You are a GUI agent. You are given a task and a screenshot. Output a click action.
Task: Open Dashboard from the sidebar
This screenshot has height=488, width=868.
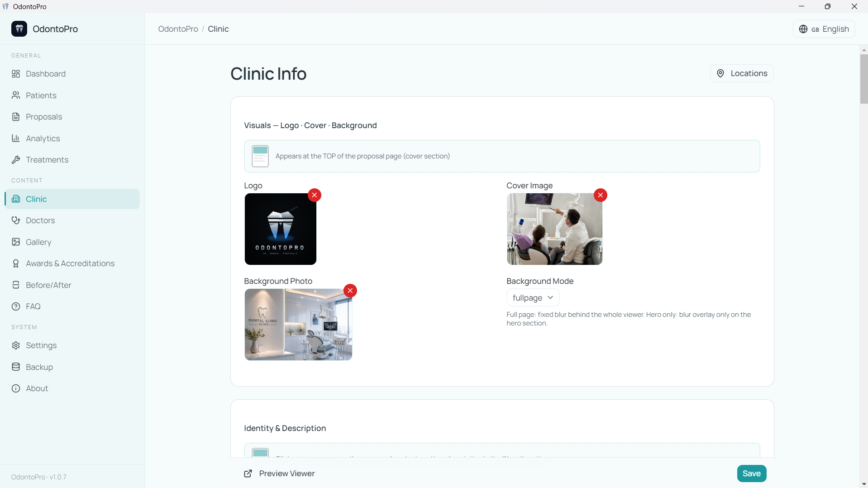(x=72, y=74)
